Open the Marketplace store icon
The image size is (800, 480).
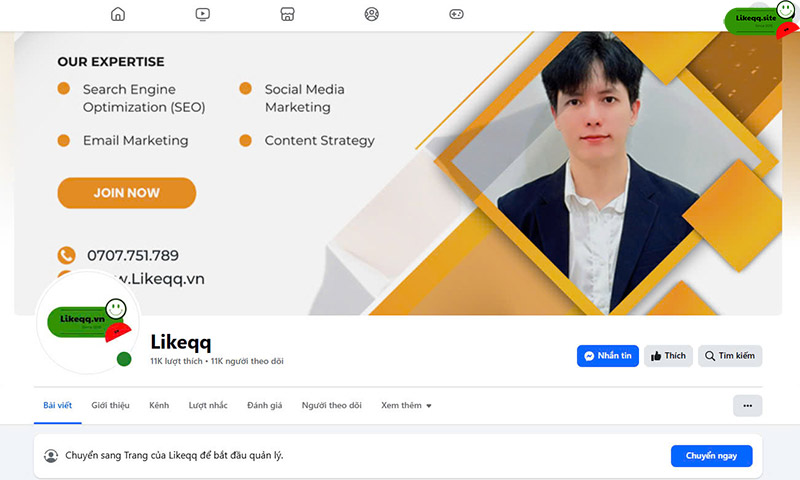(287, 14)
